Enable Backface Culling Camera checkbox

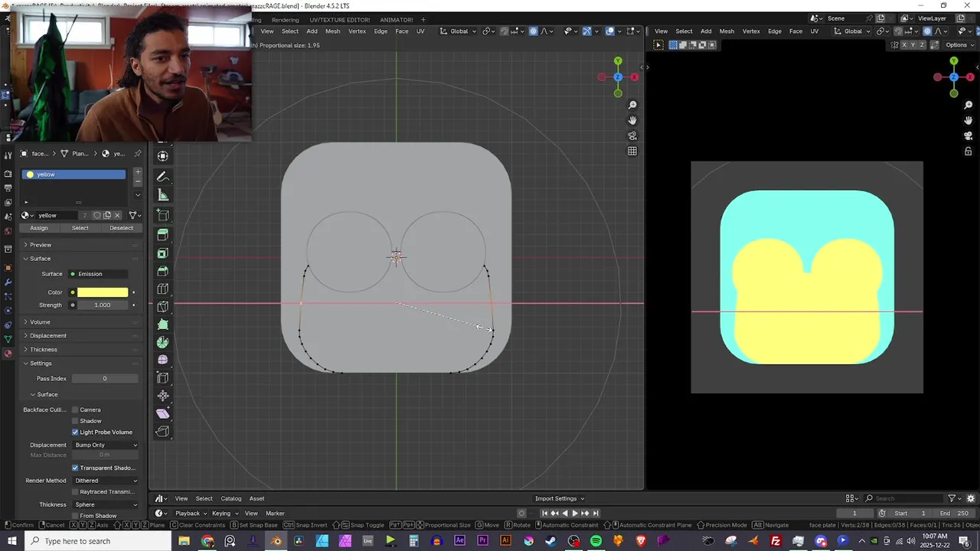[x=75, y=409]
